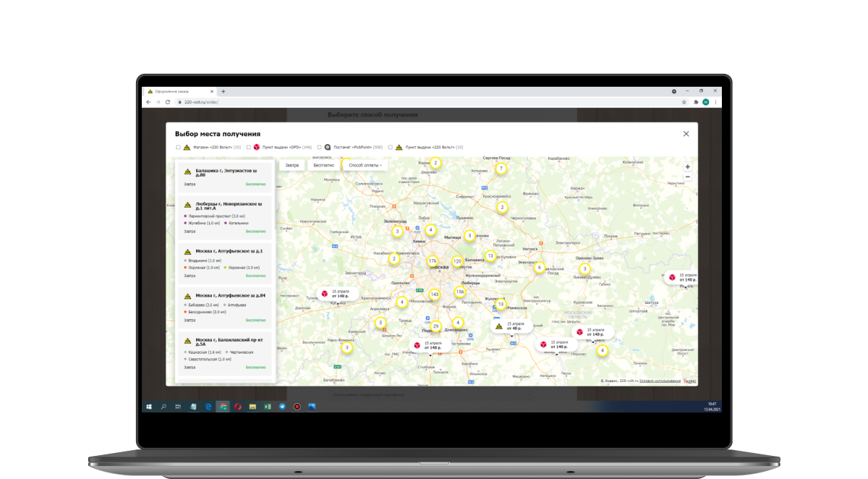868x479 pixels.
Task: Launch Opera from the taskbar
Action: (238, 407)
